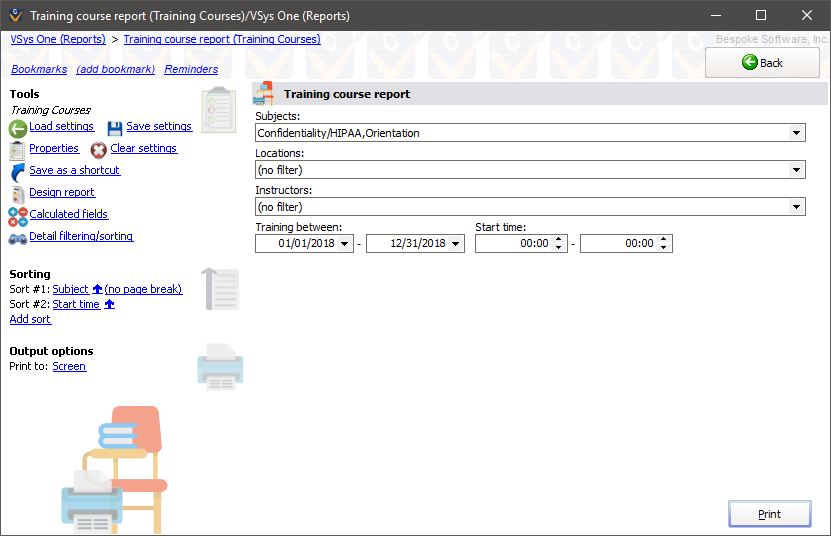This screenshot has height=536, width=831.
Task: Toggle Start time sort direction arrow
Action: coord(109,304)
